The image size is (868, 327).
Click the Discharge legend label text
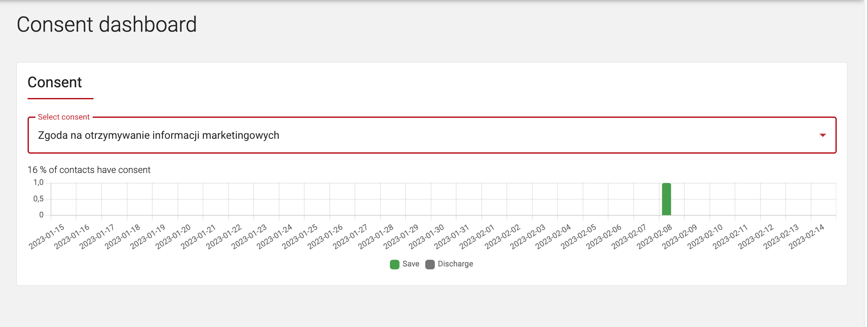(455, 264)
